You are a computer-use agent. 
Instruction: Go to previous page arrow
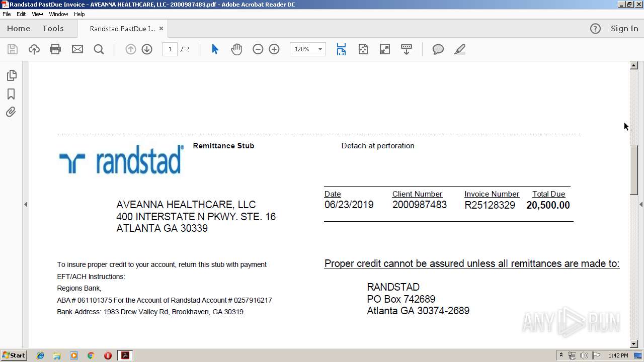click(131, 49)
